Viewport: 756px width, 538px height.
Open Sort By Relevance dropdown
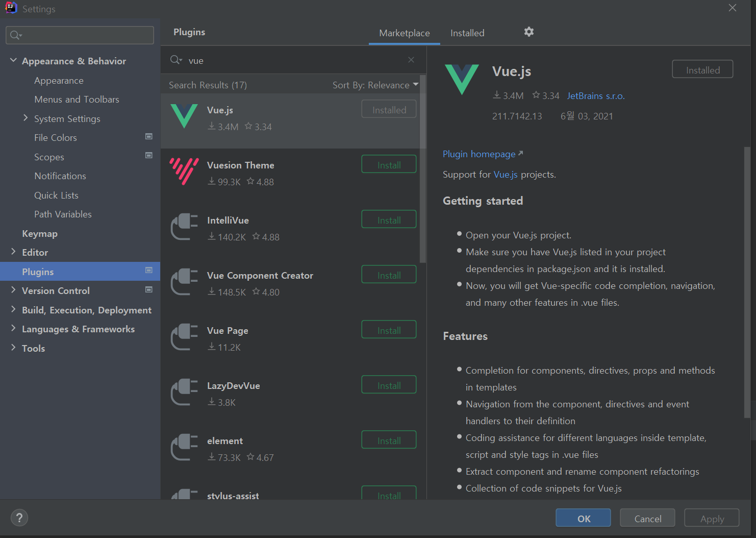[375, 85]
